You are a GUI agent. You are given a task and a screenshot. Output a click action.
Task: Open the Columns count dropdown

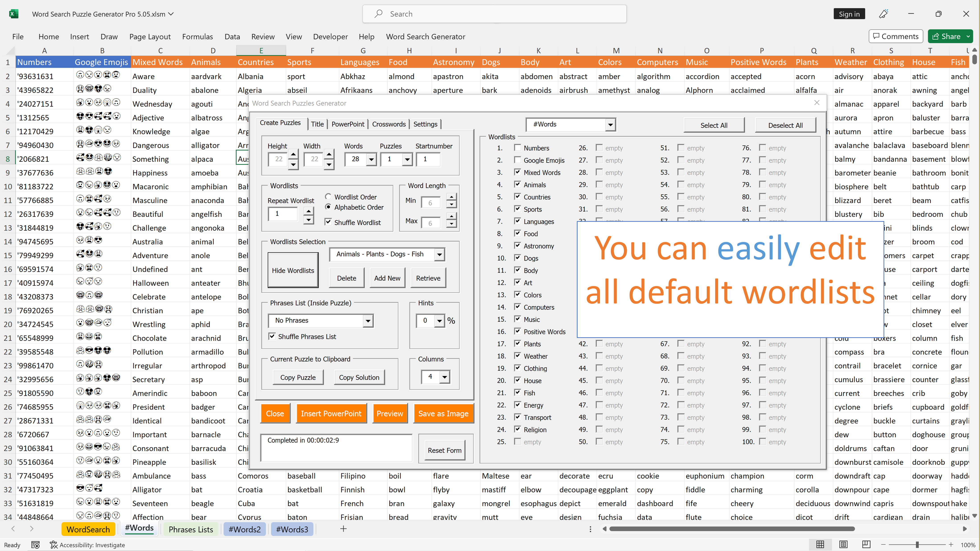pyautogui.click(x=444, y=377)
